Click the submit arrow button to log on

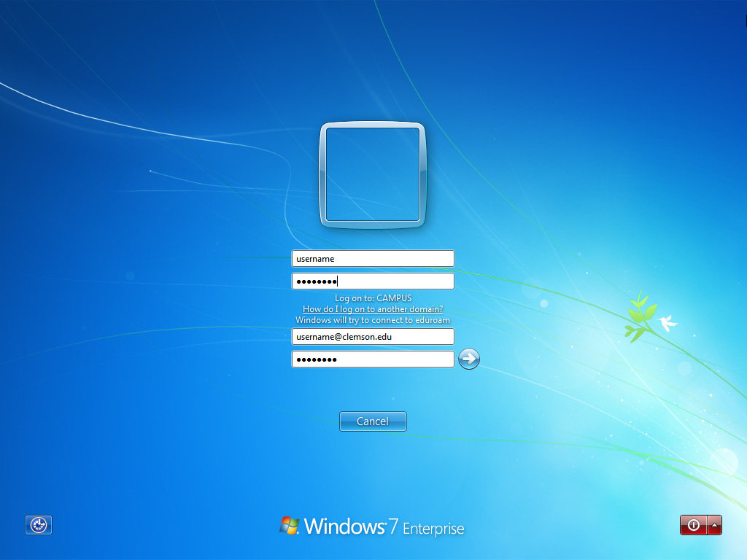pyautogui.click(x=469, y=359)
